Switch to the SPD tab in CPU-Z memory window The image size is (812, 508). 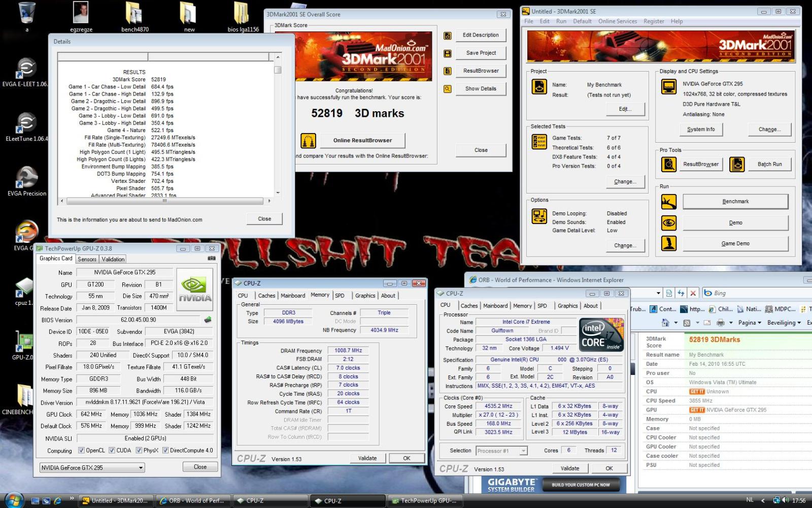point(340,296)
